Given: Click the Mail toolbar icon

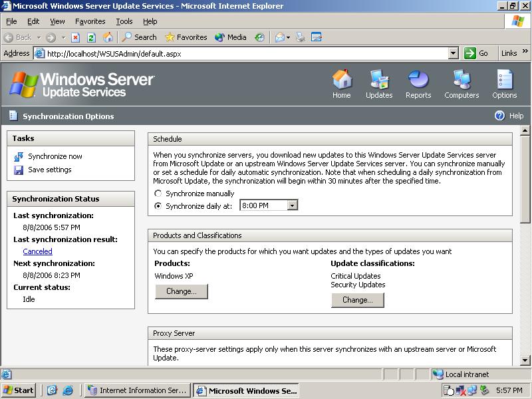Looking at the screenshot, I should (279, 37).
